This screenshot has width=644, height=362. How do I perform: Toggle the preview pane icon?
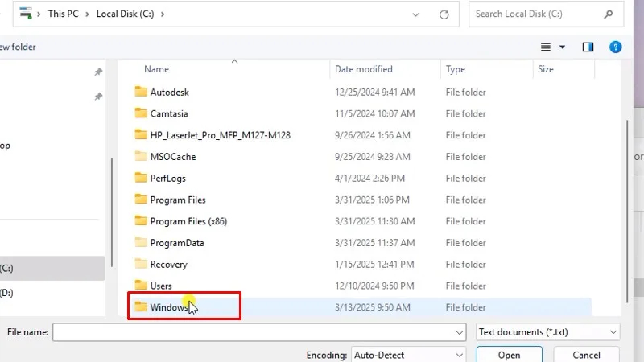pyautogui.click(x=588, y=47)
